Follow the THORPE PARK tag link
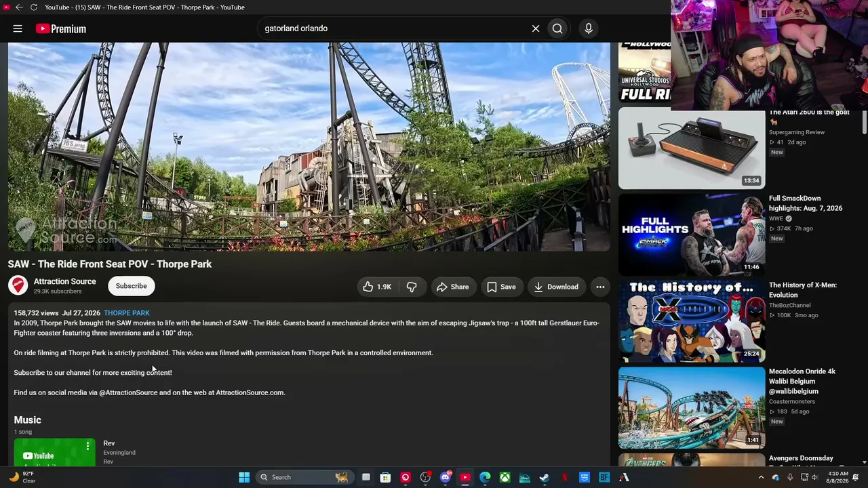This screenshot has width=868, height=488. coord(127,313)
